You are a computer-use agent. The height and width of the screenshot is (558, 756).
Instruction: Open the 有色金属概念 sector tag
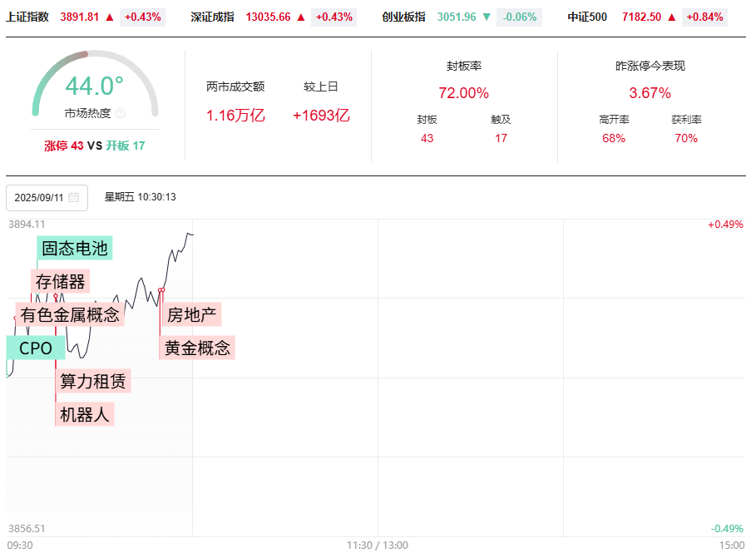(71, 315)
